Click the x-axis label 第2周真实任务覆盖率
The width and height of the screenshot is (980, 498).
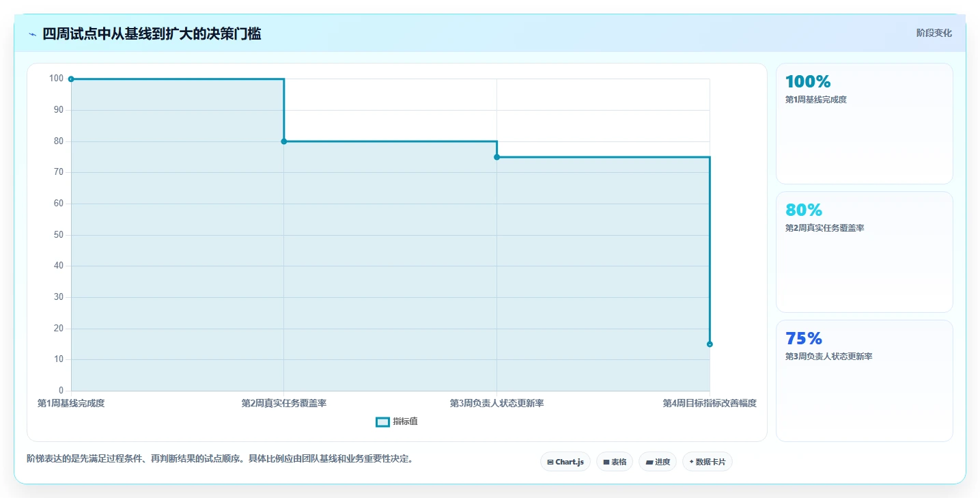tap(284, 404)
